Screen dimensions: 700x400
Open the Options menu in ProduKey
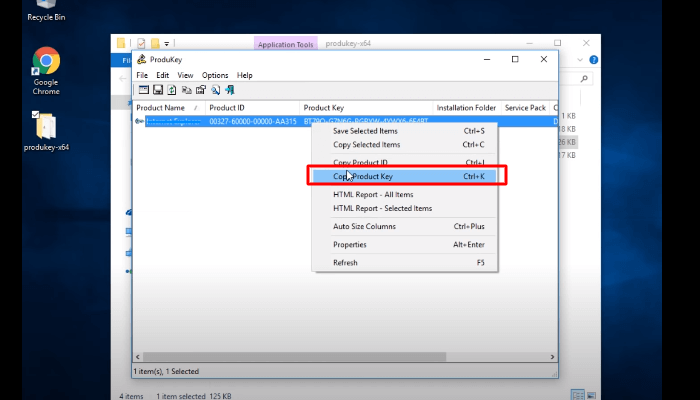coord(215,75)
